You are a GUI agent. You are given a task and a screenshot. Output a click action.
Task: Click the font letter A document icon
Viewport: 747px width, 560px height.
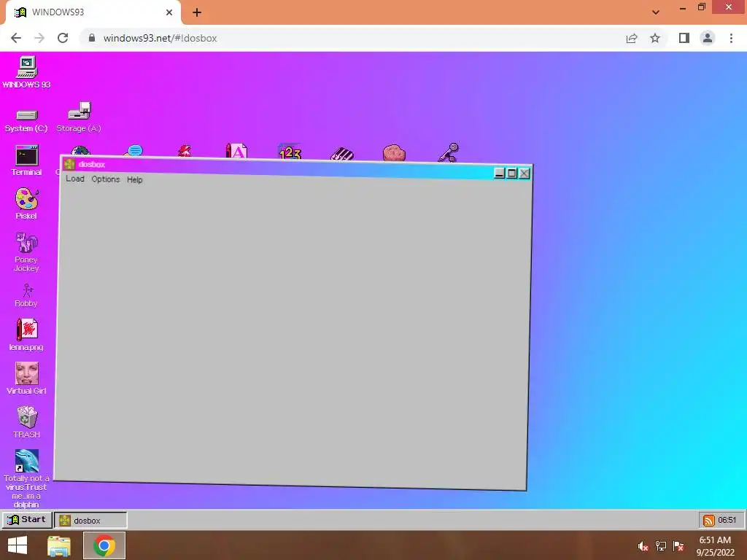(x=237, y=150)
